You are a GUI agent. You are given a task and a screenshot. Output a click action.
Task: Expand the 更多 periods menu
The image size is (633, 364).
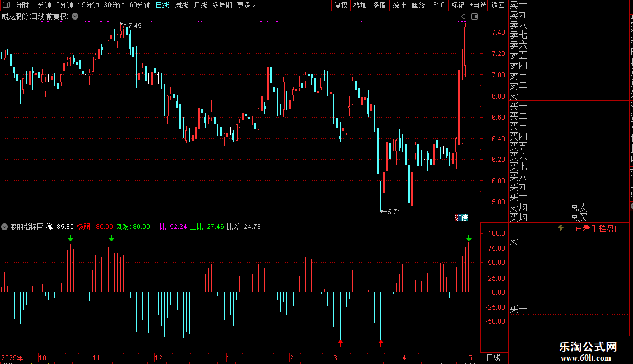point(246,5)
